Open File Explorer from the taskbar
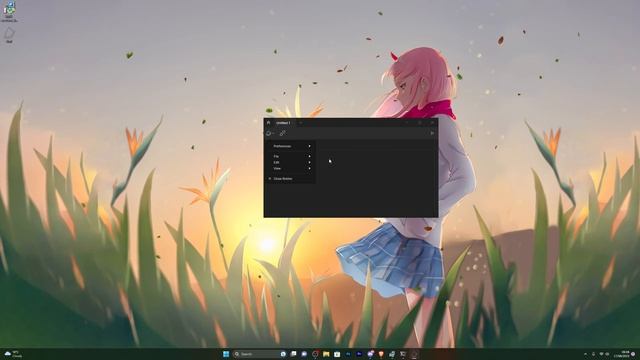640x360 pixels. (326, 354)
